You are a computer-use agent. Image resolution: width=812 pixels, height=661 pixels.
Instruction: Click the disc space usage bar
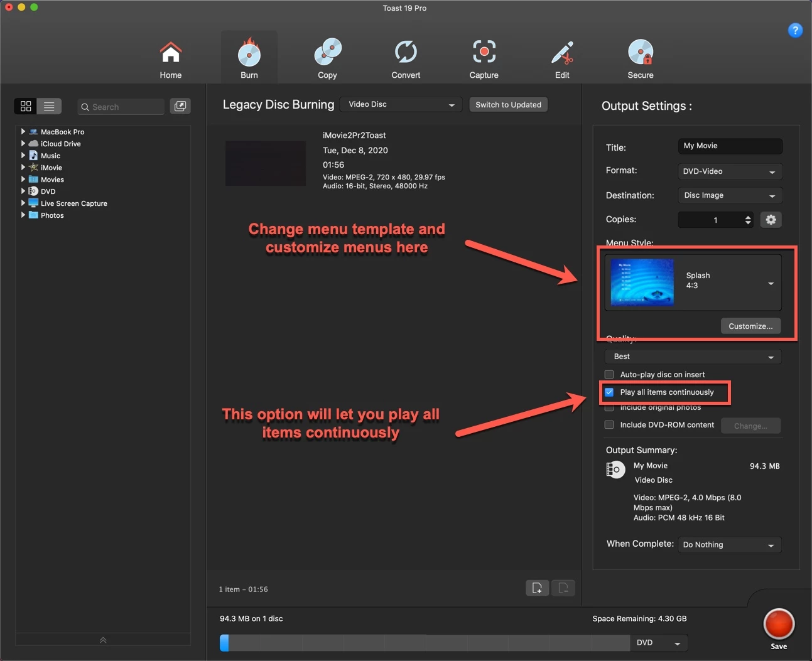click(x=425, y=643)
